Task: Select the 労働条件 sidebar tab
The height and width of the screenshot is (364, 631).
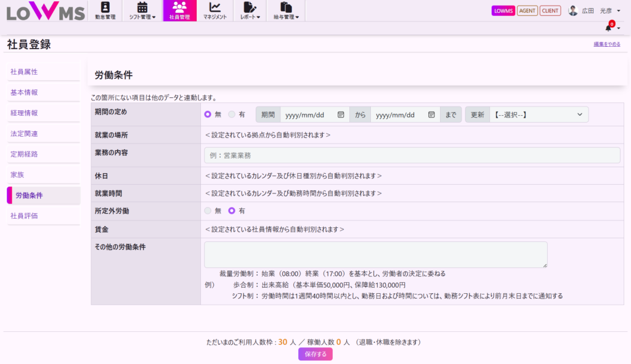Action: pyautogui.click(x=44, y=195)
